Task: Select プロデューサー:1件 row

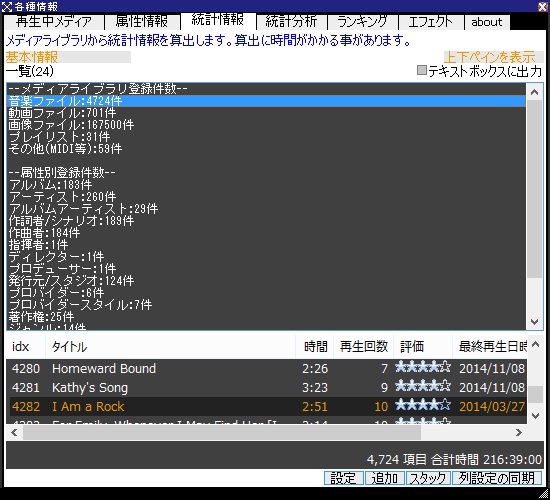Action: (x=266, y=268)
